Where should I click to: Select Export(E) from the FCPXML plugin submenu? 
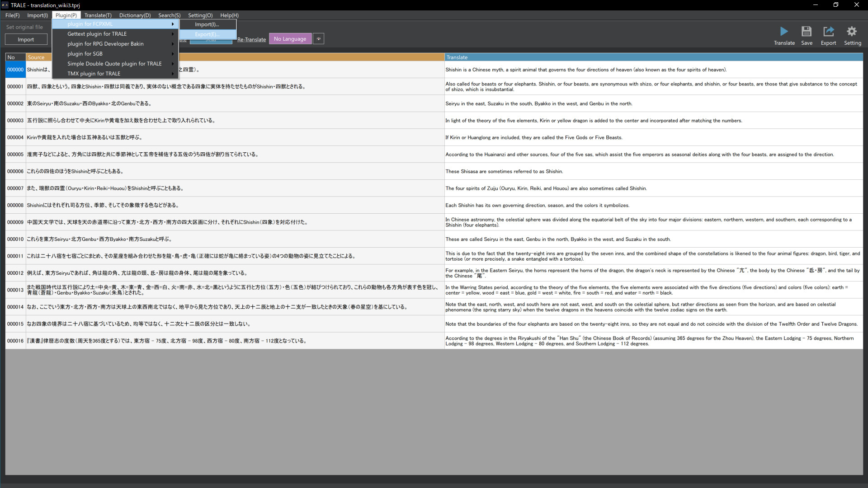point(206,34)
